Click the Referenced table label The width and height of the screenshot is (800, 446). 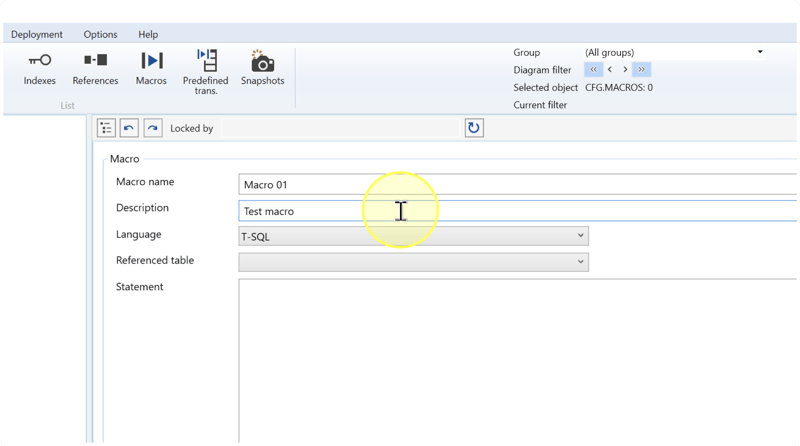155,260
